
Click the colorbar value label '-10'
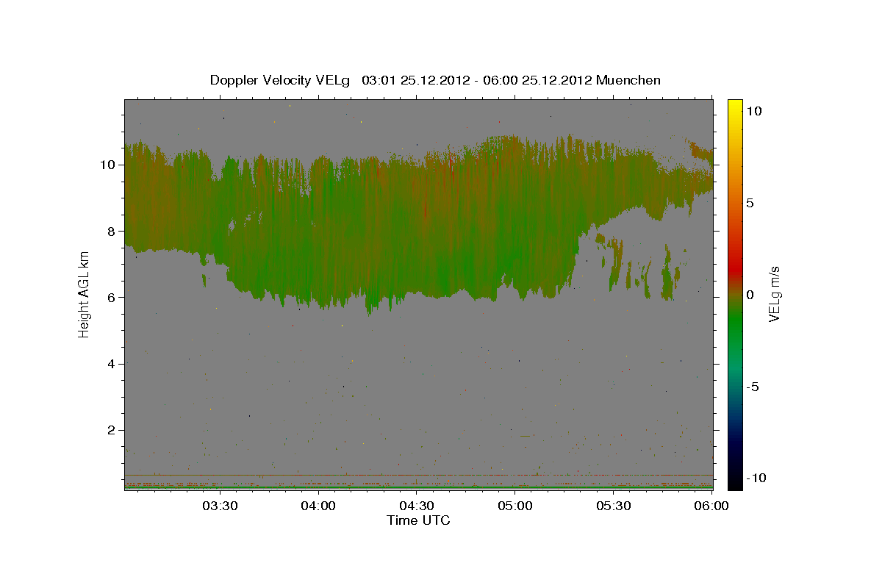pyautogui.click(x=756, y=478)
